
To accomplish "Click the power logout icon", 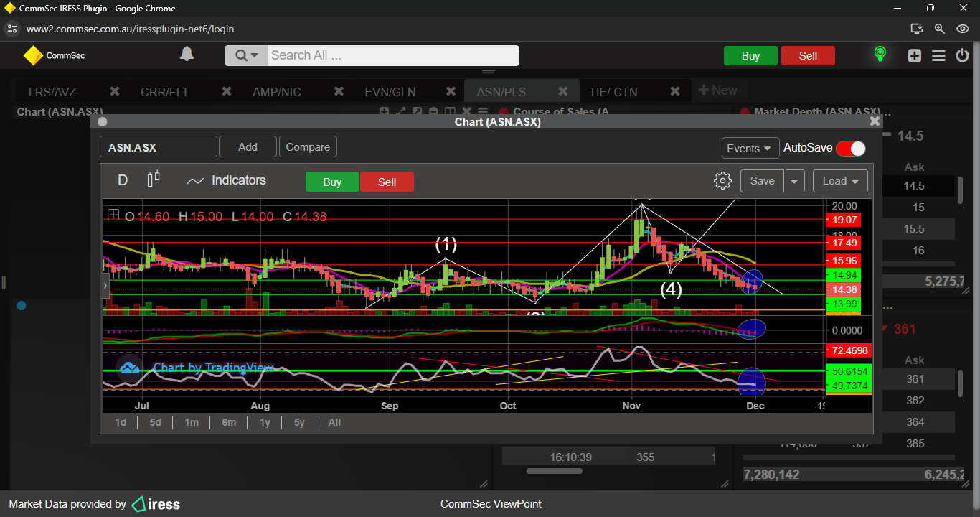I will [962, 56].
